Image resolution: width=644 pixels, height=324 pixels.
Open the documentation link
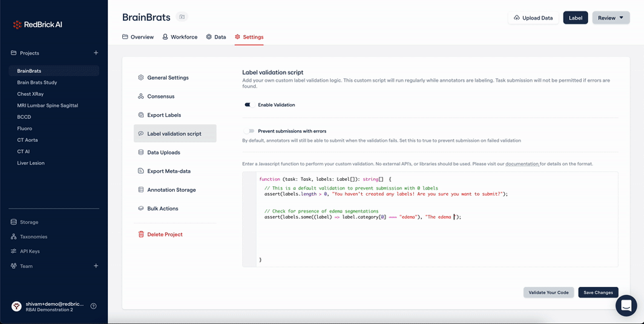(522, 164)
